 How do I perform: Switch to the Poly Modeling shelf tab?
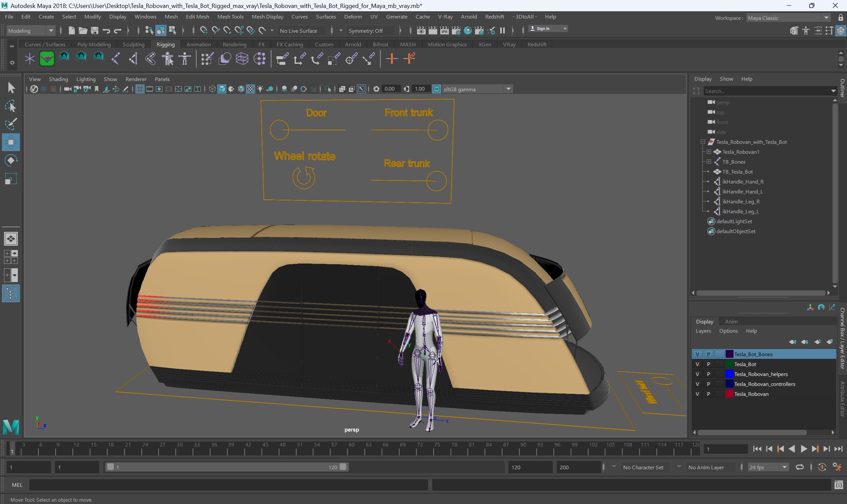[94, 45]
